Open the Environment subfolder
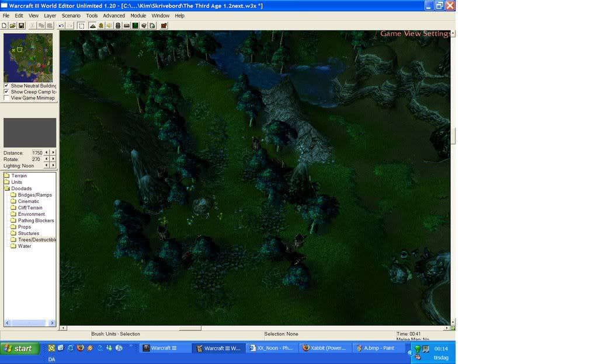The image size is (598, 364). click(x=28, y=214)
